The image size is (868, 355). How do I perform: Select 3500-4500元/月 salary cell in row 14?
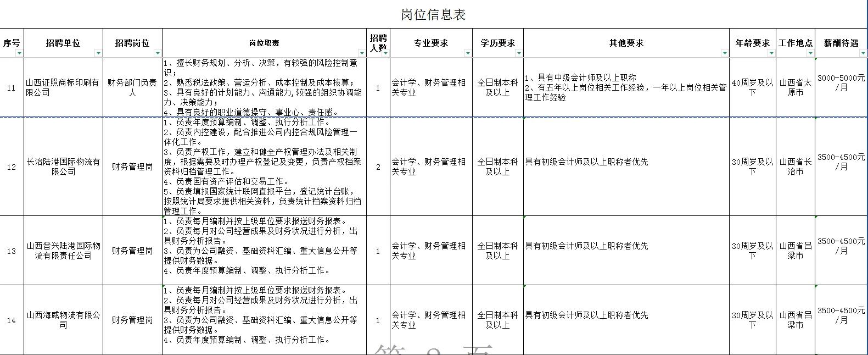[842, 320]
